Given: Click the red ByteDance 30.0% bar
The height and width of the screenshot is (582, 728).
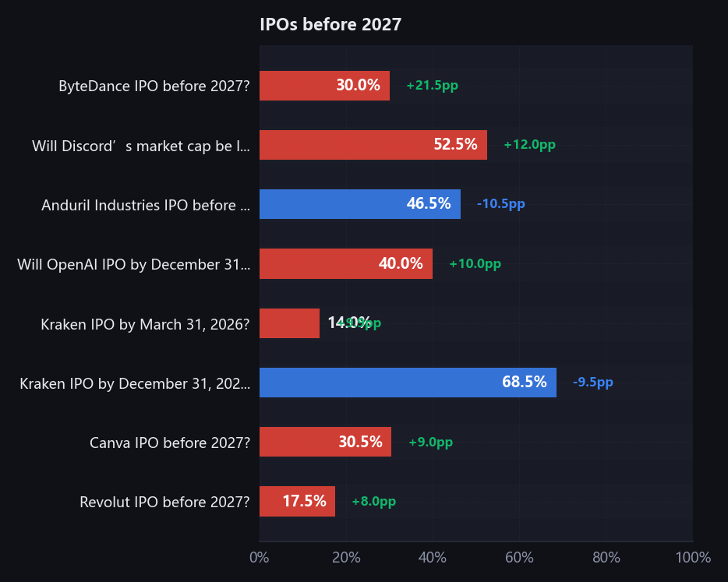Looking at the screenshot, I should (324, 86).
